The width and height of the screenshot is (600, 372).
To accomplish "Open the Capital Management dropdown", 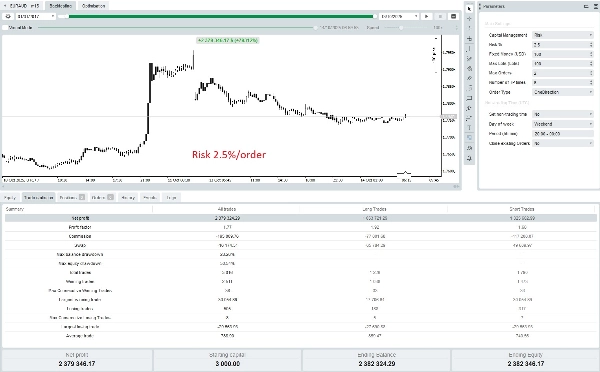I will click(x=562, y=35).
